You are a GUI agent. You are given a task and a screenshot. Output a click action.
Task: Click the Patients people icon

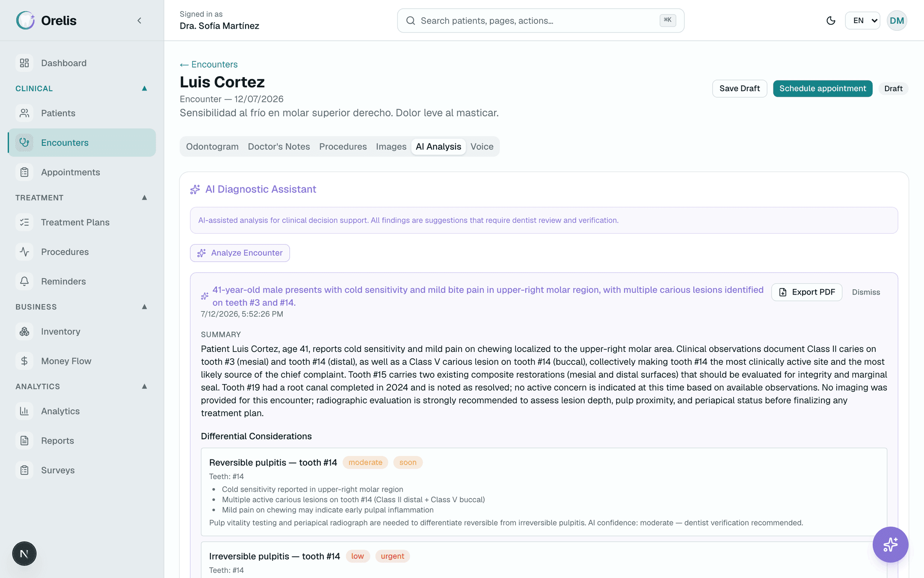coord(24,113)
